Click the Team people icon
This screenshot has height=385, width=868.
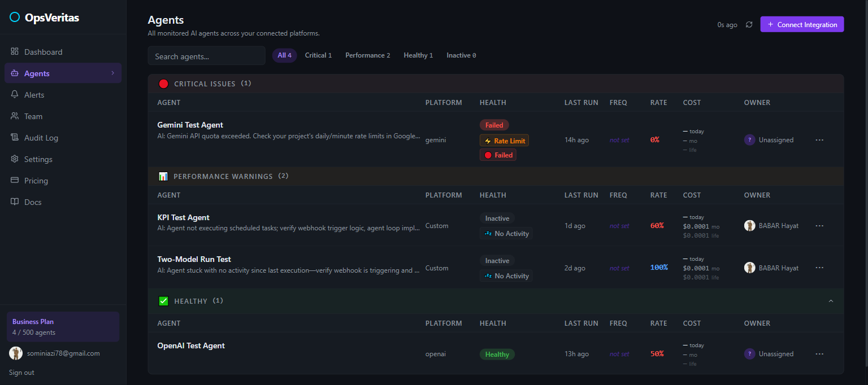[15, 116]
